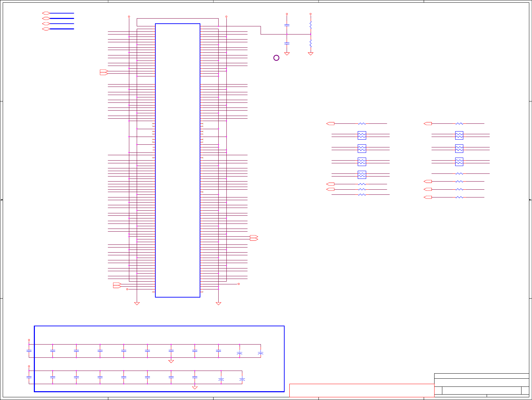Viewport: 532px width, 400px height.
Task: Select the topmost off-page connector in the upper-left group
Action: coord(46,13)
